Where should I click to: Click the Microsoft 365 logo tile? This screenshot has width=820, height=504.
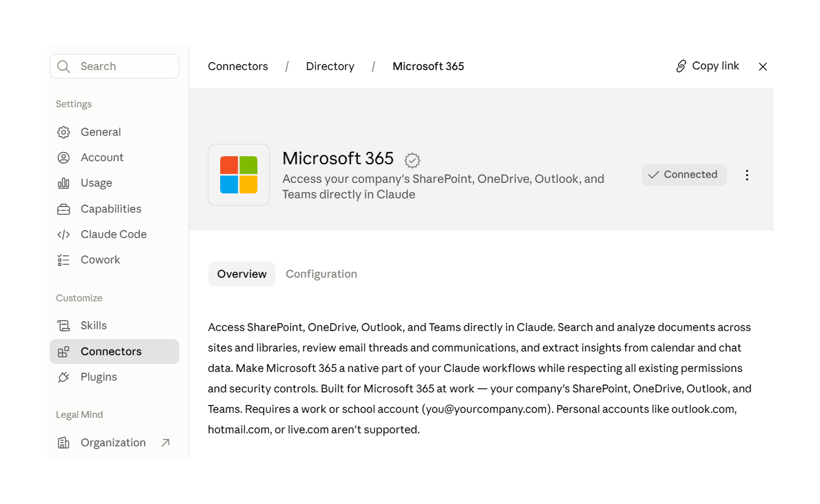pos(239,175)
